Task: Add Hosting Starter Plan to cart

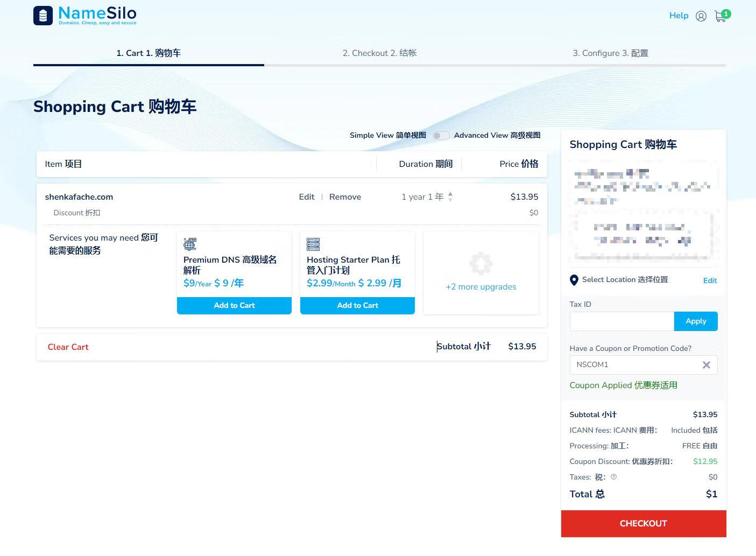Action: [357, 306]
